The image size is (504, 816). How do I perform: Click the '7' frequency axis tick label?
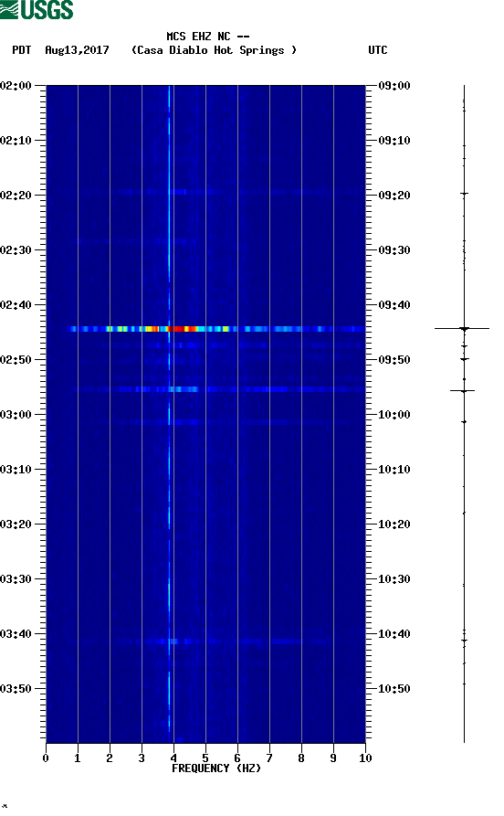click(269, 758)
